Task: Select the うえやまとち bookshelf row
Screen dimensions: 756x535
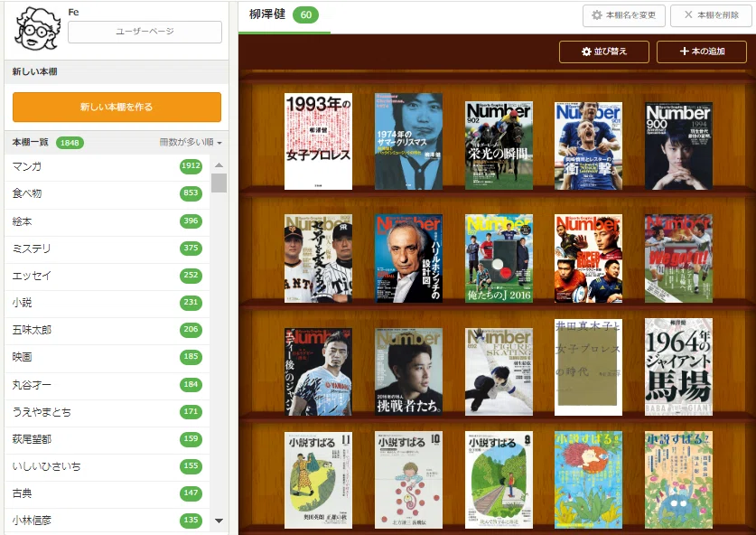Action: 107,412
